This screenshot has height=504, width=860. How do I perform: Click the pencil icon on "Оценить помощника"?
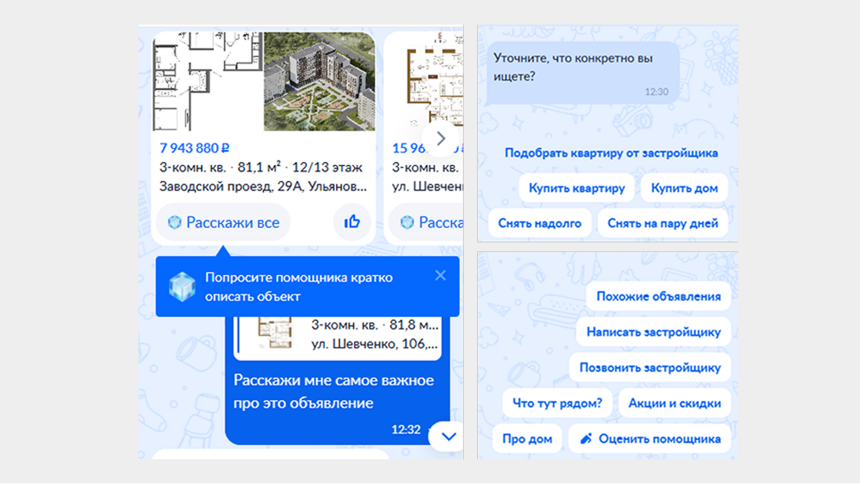click(x=586, y=439)
